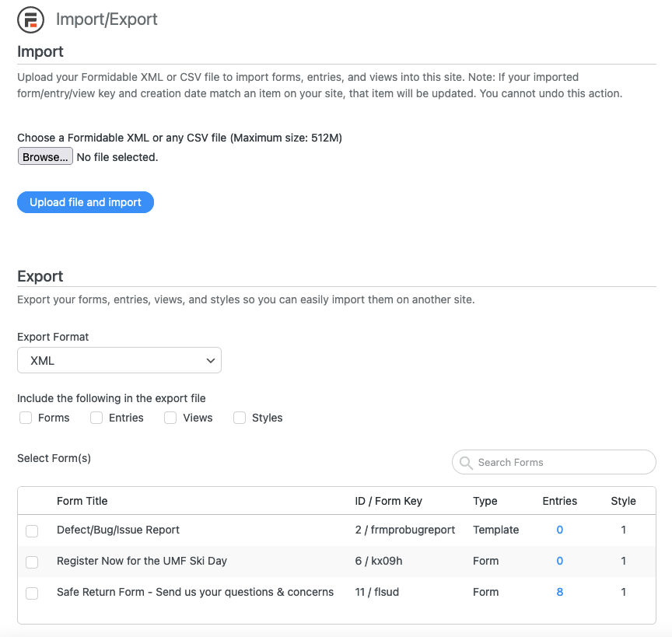Click the ID / Form Key column header
This screenshot has height=637, width=672.
tap(389, 501)
